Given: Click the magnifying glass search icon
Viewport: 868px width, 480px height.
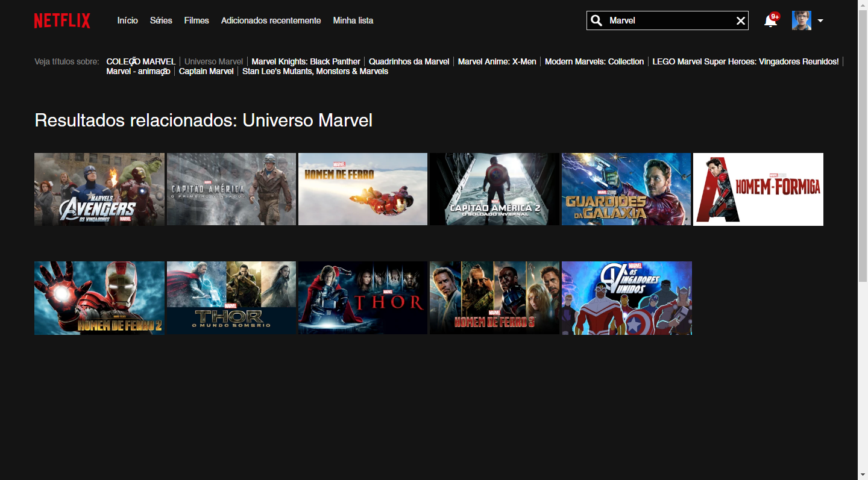Looking at the screenshot, I should (x=597, y=20).
